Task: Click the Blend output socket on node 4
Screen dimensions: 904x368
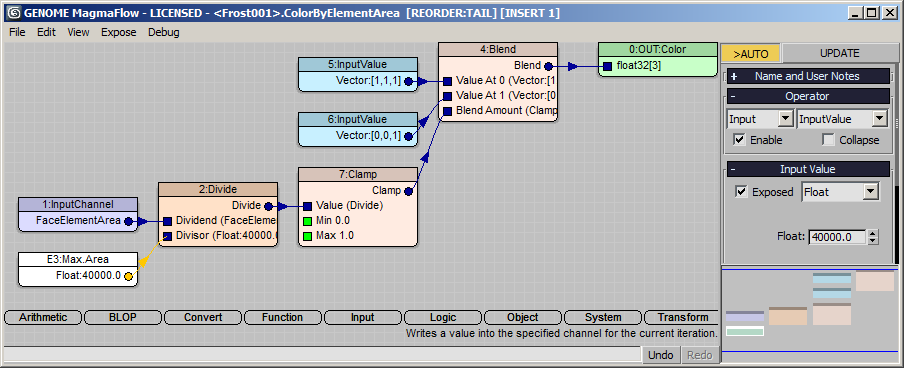Action: click(x=548, y=66)
